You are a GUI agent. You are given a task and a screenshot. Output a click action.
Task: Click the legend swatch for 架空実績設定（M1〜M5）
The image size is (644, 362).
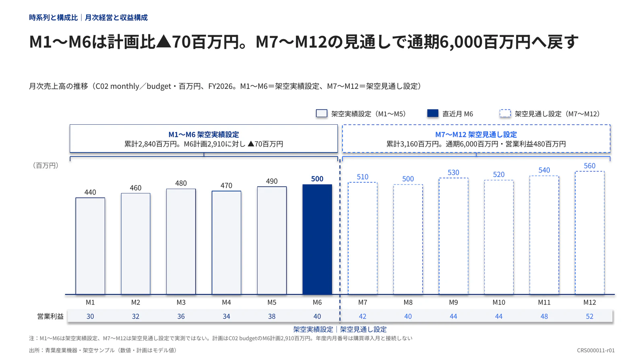coord(322,113)
